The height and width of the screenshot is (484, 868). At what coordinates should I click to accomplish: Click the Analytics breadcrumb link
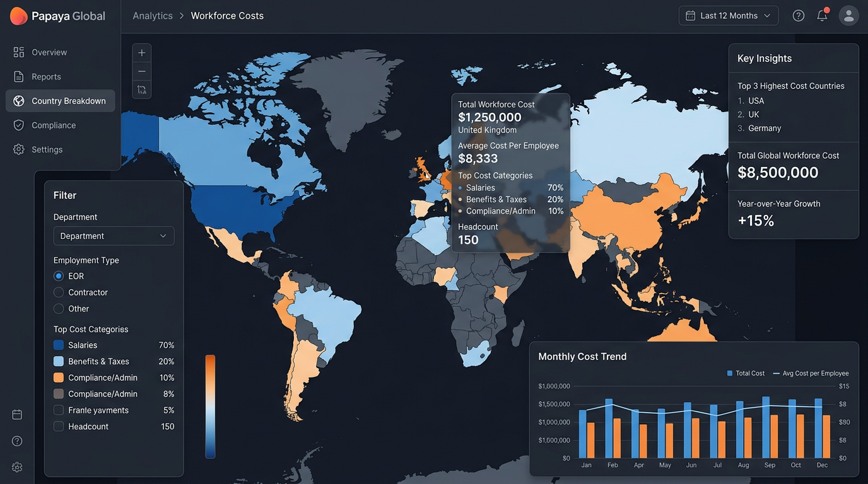pos(153,16)
